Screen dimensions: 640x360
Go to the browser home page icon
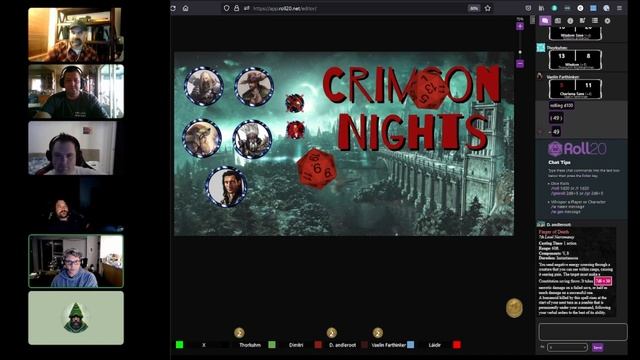pyautogui.click(x=186, y=8)
